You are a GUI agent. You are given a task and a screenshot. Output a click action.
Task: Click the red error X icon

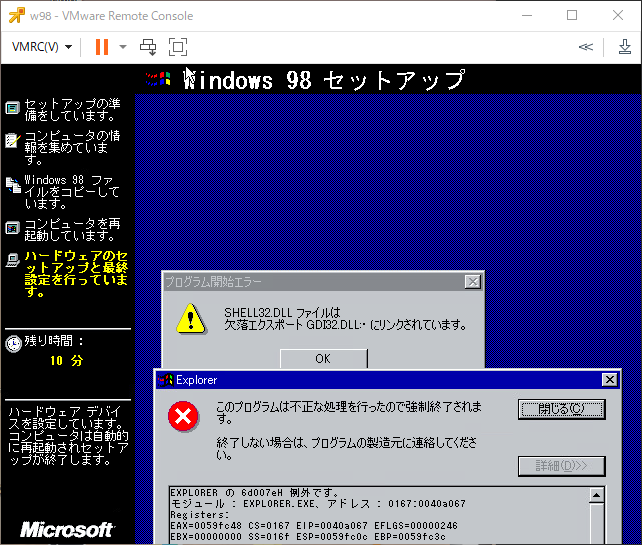tap(183, 416)
